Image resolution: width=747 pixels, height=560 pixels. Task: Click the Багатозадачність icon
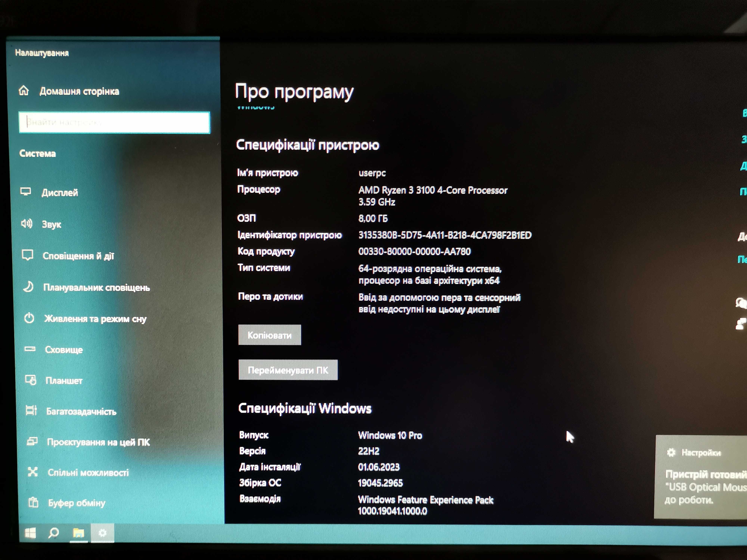tap(31, 410)
